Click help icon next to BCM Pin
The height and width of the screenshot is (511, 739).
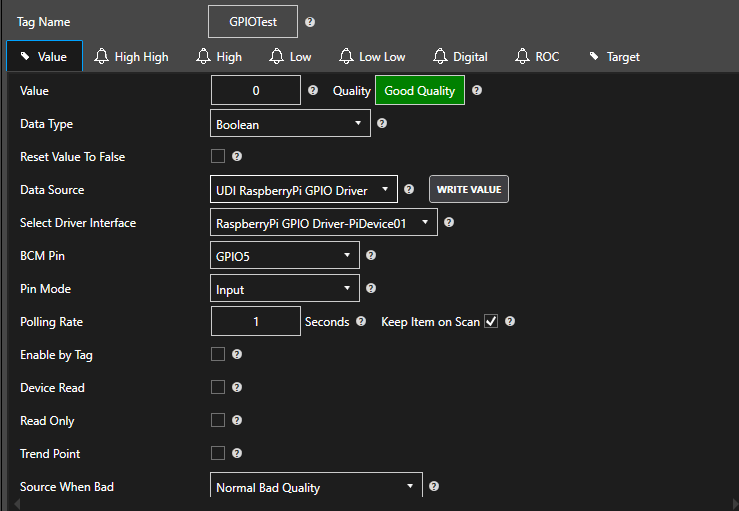pos(371,256)
